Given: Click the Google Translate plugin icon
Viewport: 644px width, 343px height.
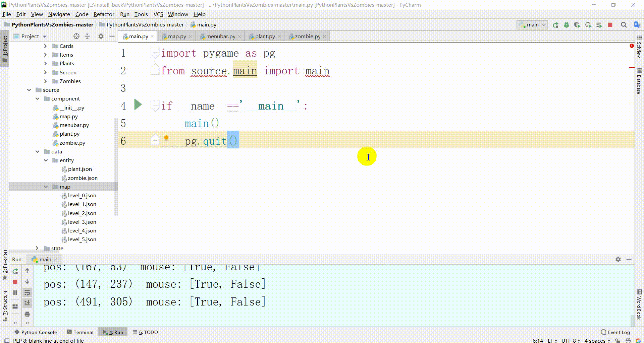Looking at the screenshot, I should click(637, 25).
